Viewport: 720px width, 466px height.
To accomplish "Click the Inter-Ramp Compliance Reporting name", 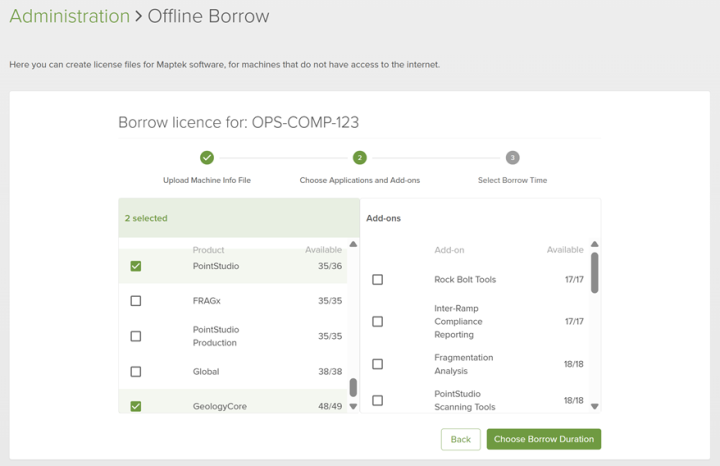I will [458, 321].
